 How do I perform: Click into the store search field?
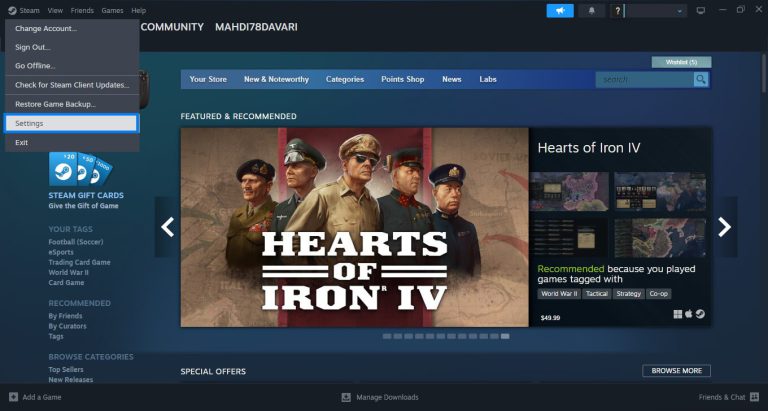click(x=644, y=79)
